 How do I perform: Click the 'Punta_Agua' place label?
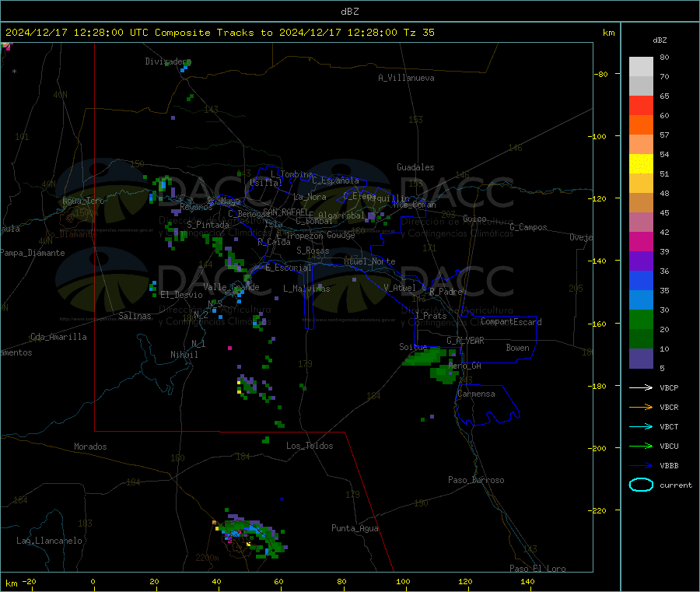pyautogui.click(x=355, y=528)
